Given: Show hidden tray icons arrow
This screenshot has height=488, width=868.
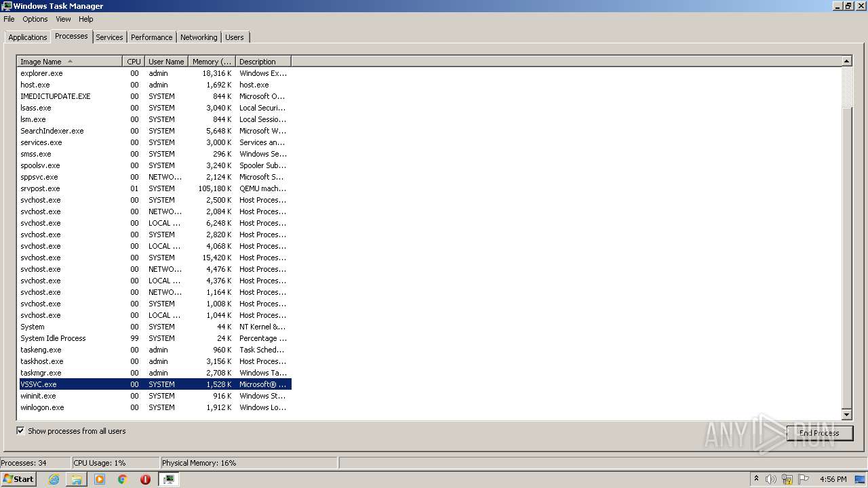Looking at the screenshot, I should click(757, 479).
